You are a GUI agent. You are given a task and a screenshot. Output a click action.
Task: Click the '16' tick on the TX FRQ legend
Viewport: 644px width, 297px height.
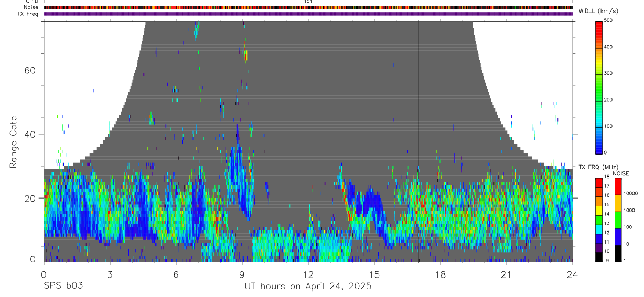click(x=608, y=195)
